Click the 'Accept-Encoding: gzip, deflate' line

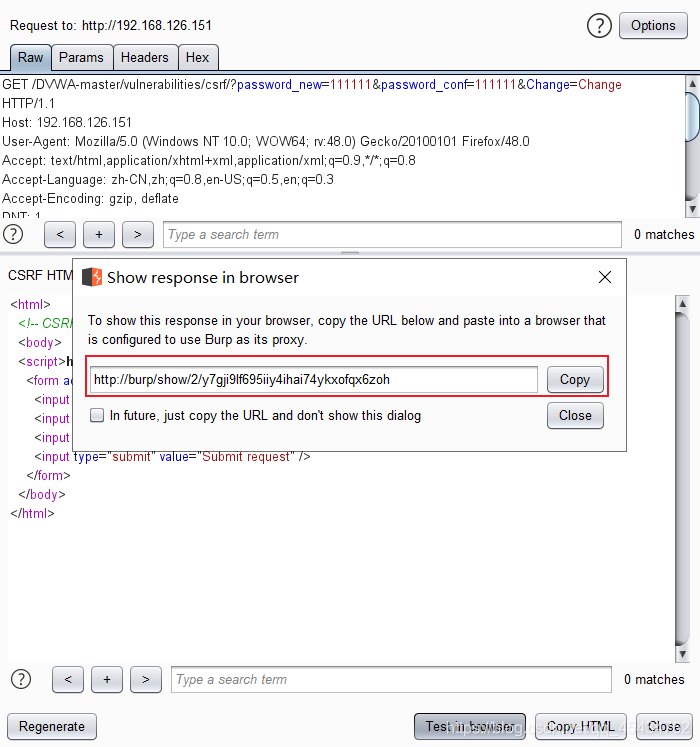coord(91,199)
